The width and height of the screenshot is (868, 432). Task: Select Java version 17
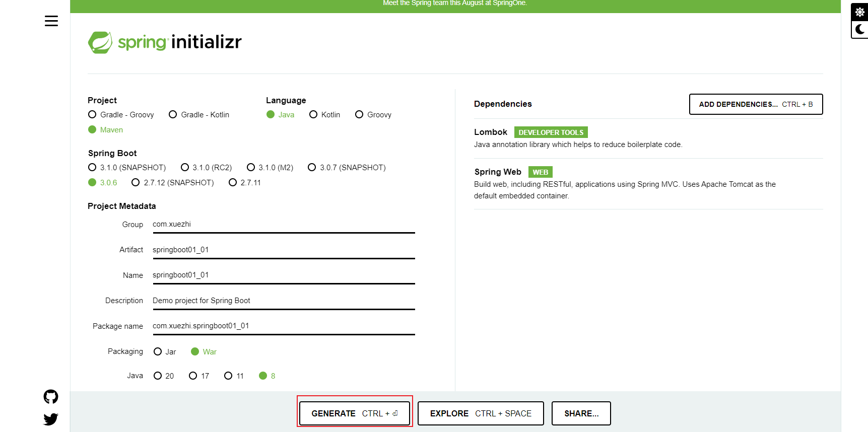tap(199, 376)
